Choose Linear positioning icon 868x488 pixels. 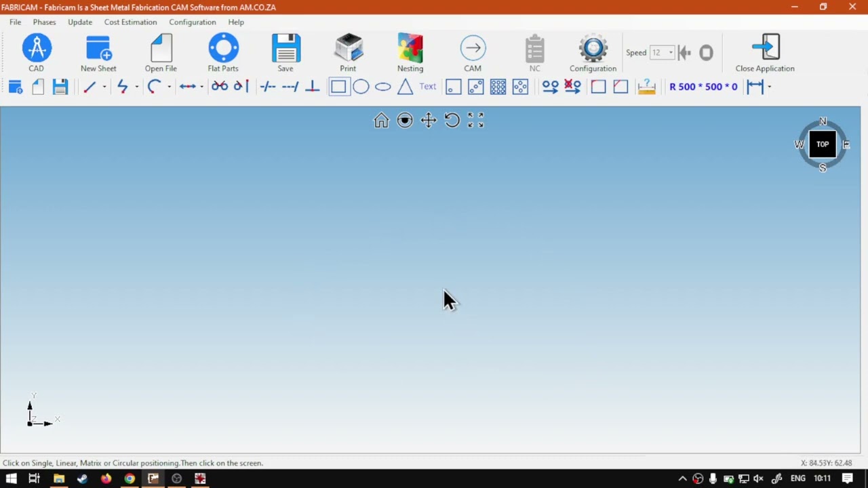[x=476, y=87]
